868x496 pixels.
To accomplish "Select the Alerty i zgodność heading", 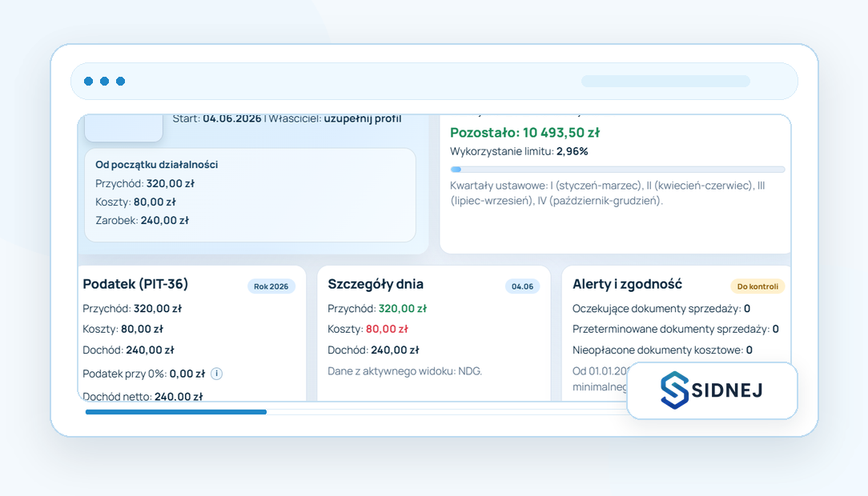I will click(627, 284).
